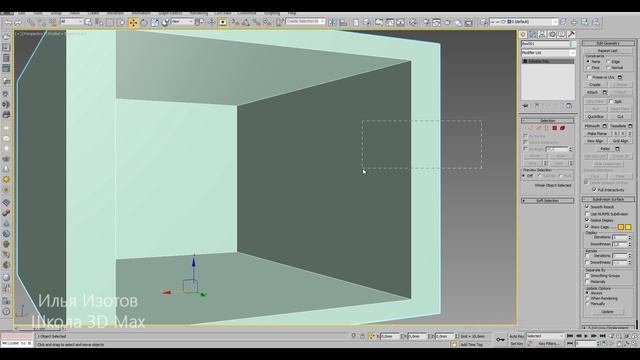Open the Modify command panel tab
640x360 pixels.
(x=533, y=34)
